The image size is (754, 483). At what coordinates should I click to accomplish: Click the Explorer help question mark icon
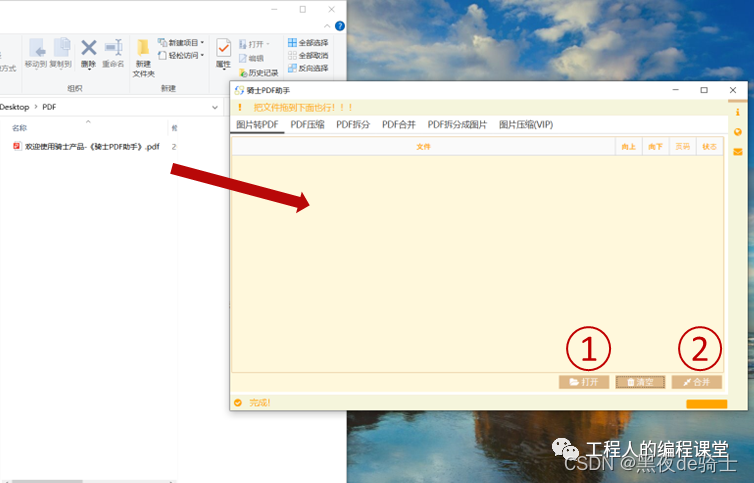[339, 26]
